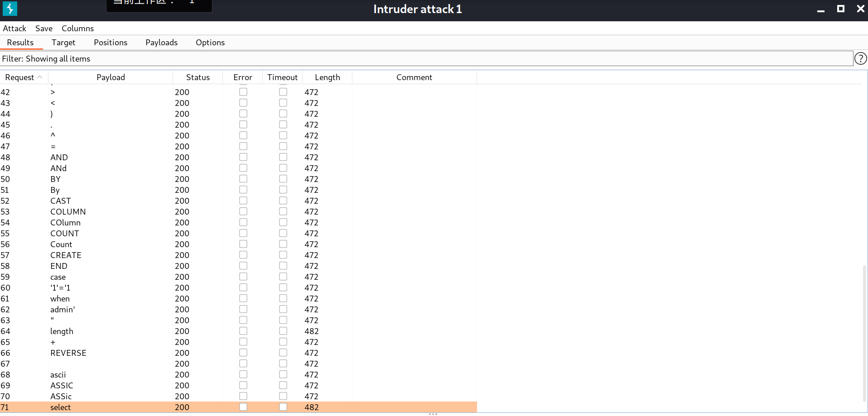Select the row with payload ASSIC

238,385
